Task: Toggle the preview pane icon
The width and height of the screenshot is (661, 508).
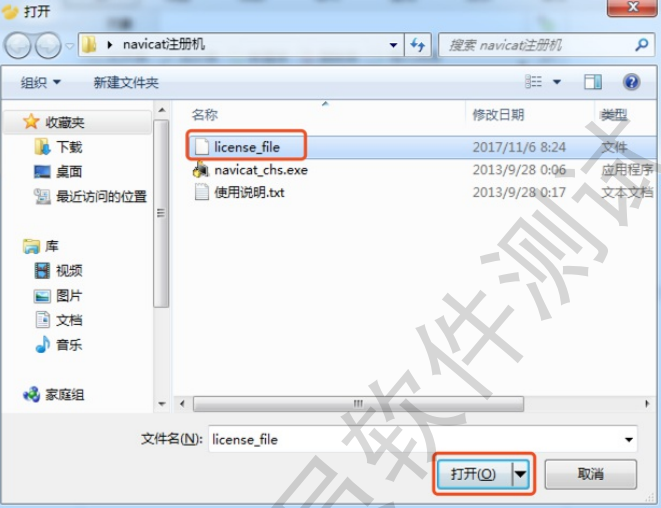Action: [x=593, y=82]
